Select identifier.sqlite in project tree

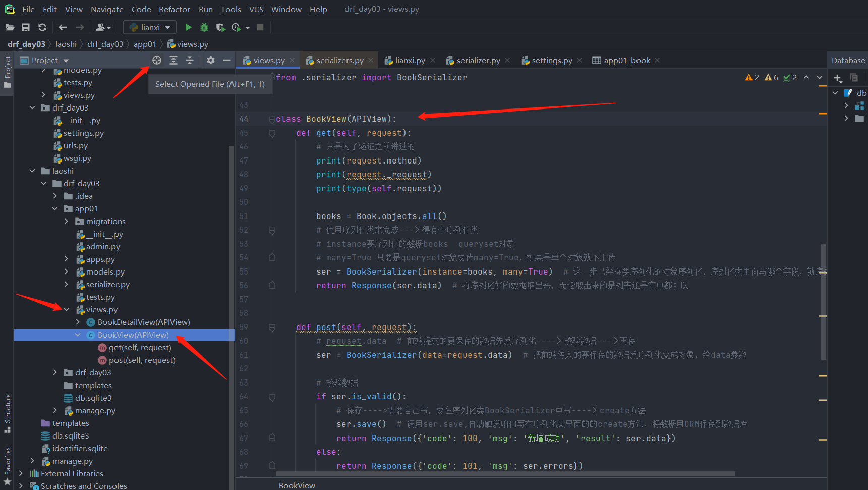pyautogui.click(x=80, y=448)
